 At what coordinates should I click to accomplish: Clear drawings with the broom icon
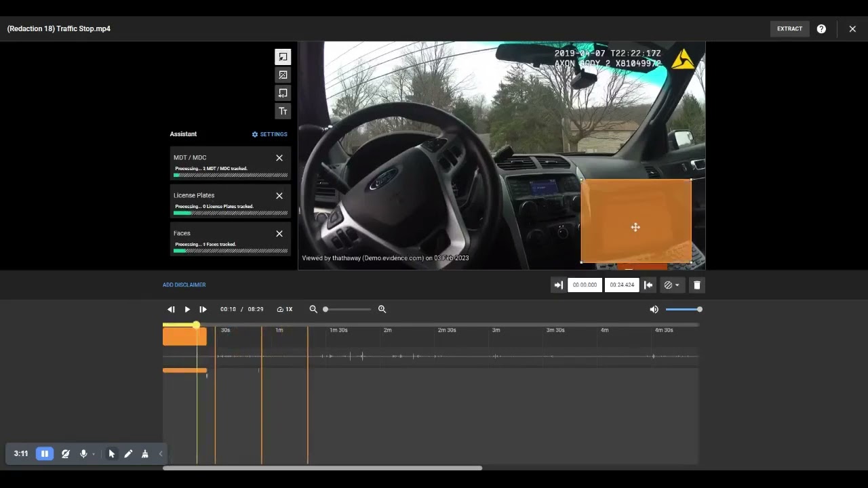click(144, 453)
